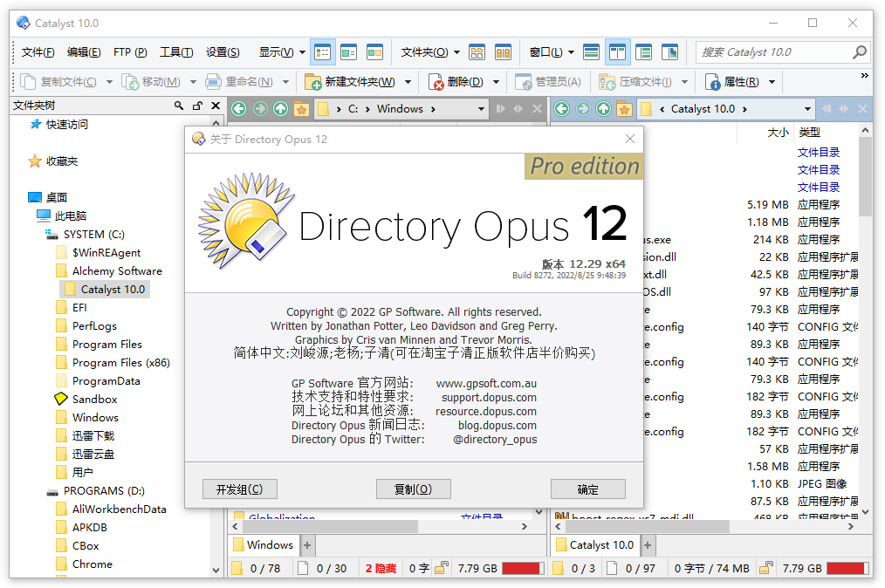The height and width of the screenshot is (588, 885).
Task: Go up one level in right pane
Action: pos(603,108)
